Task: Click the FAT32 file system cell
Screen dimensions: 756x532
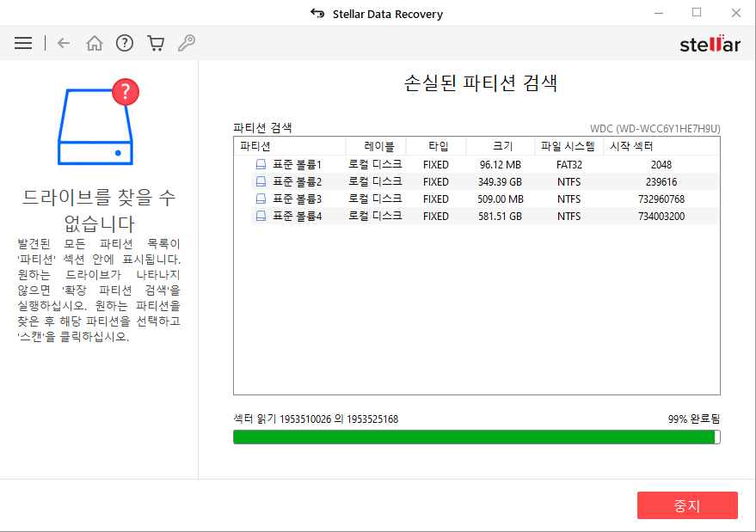Action: [x=569, y=165]
